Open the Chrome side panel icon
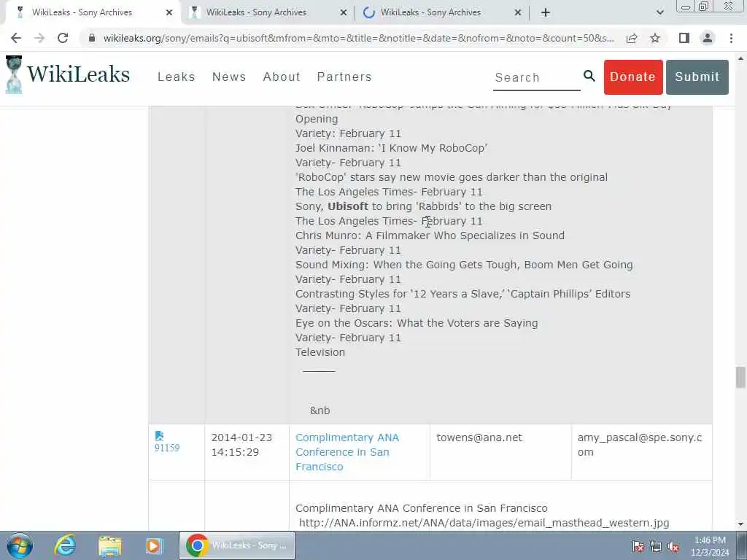Image resolution: width=747 pixels, height=560 pixels. point(684,38)
